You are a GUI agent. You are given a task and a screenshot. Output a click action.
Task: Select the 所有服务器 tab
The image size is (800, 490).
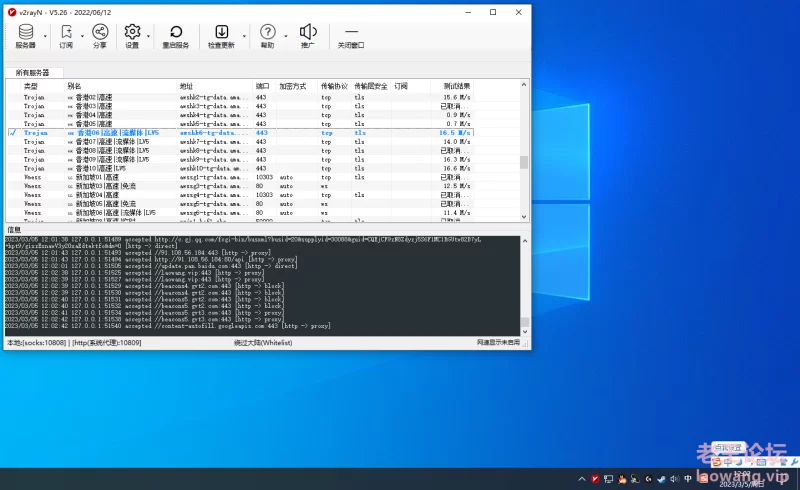click(33, 72)
